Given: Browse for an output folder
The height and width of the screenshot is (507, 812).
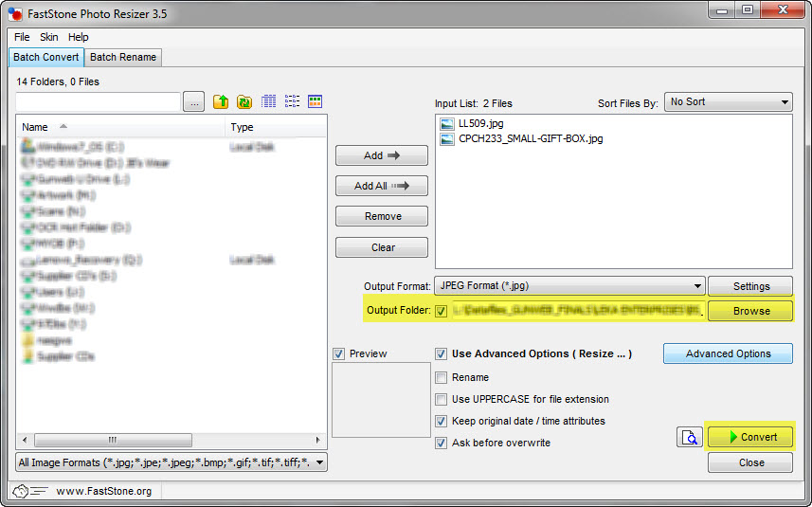Looking at the screenshot, I should click(750, 311).
